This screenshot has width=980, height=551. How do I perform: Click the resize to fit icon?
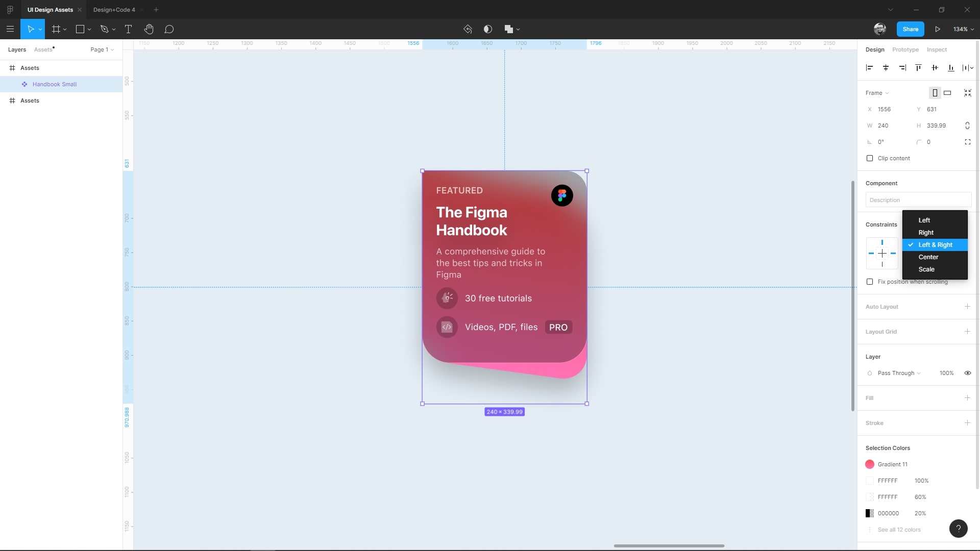pyautogui.click(x=967, y=93)
